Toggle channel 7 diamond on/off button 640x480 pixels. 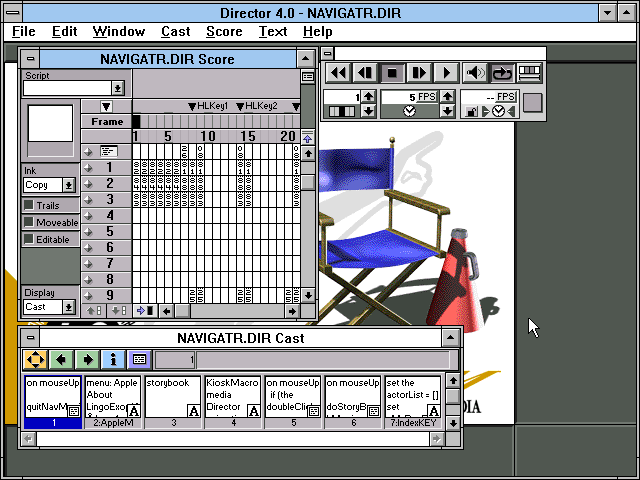tap(88, 264)
